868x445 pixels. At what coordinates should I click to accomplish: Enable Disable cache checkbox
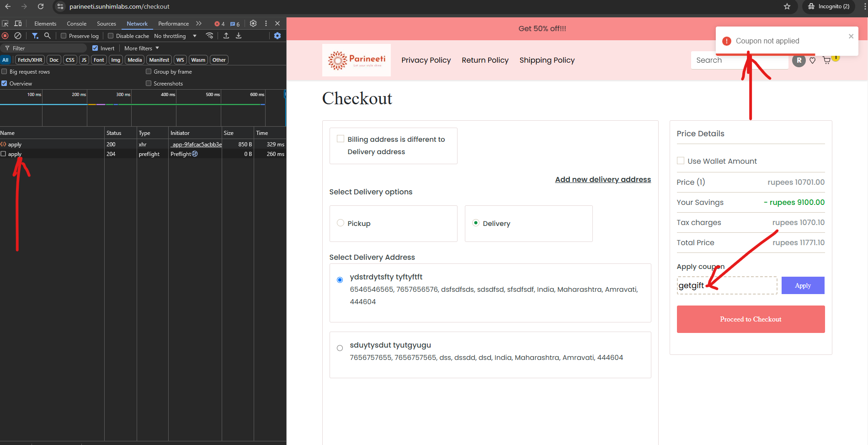point(111,36)
